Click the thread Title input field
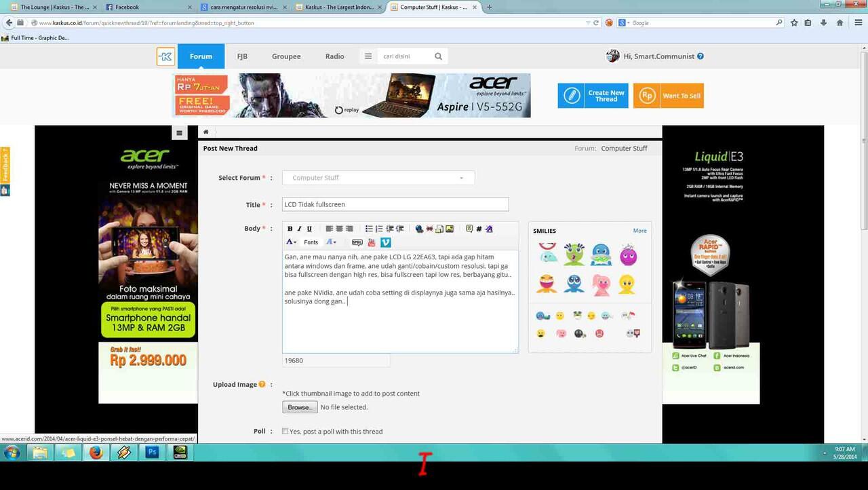The width and height of the screenshot is (868, 490). pos(395,204)
